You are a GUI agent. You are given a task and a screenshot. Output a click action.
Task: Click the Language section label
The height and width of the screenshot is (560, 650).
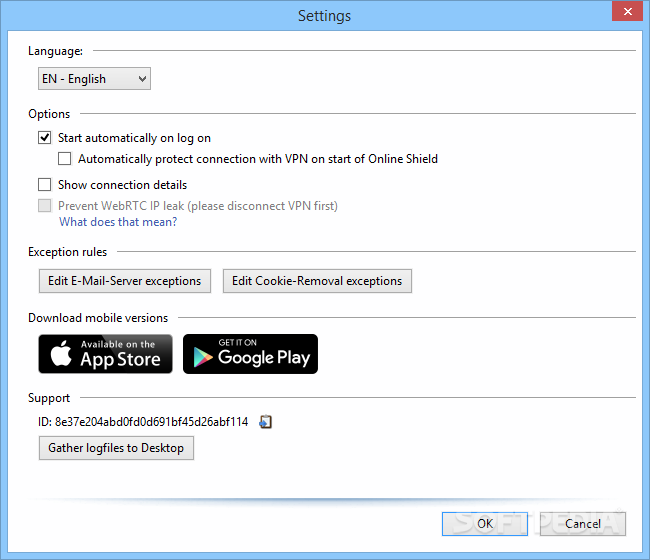point(56,51)
